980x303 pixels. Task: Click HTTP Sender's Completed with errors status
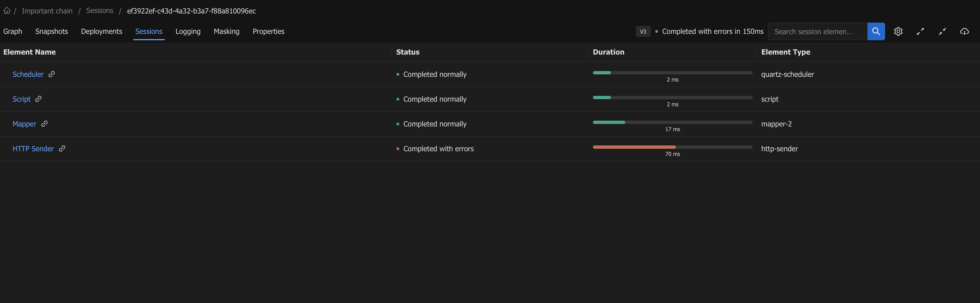pyautogui.click(x=438, y=149)
